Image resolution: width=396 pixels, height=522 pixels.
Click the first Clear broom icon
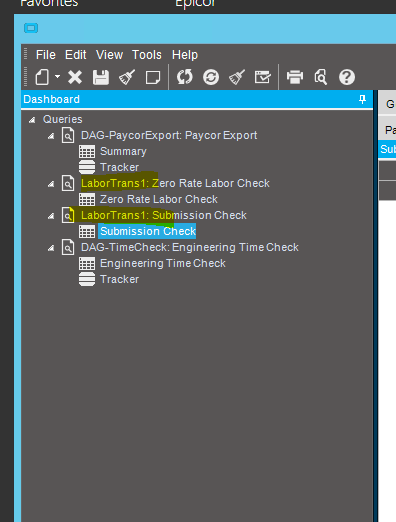[x=127, y=77]
